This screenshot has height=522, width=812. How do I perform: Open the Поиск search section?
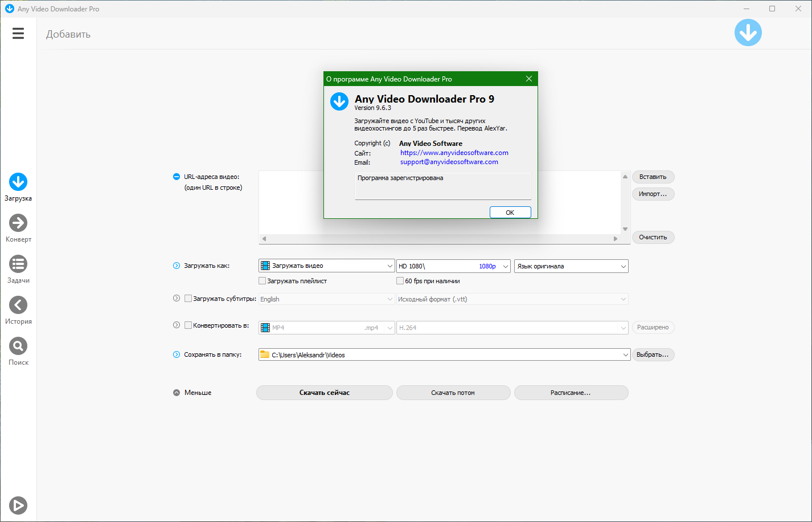[18, 352]
